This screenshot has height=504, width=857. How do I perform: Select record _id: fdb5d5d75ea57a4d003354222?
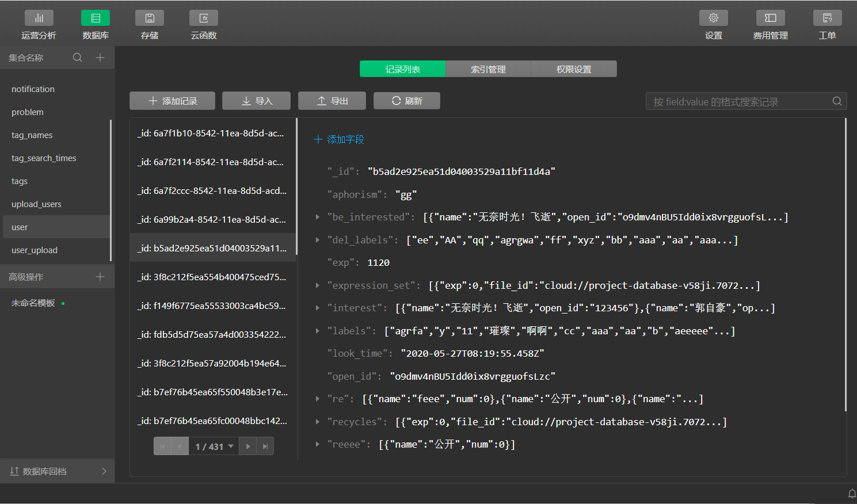click(x=212, y=334)
